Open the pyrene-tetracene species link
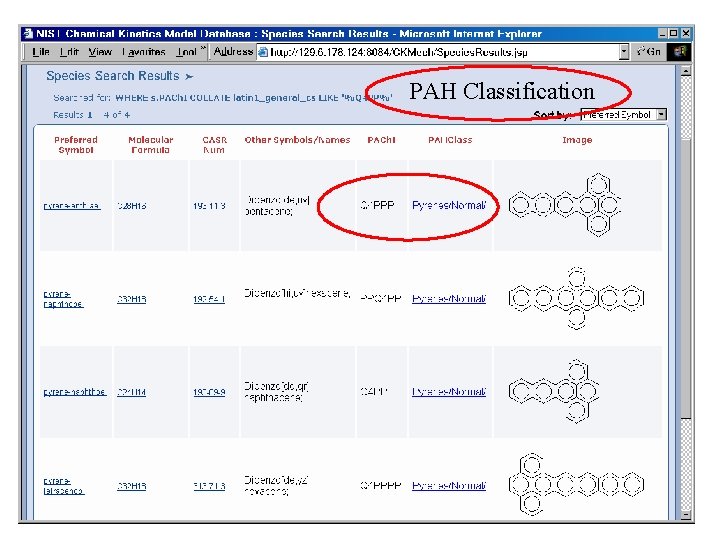The height and width of the screenshot is (540, 720). [x=63, y=486]
